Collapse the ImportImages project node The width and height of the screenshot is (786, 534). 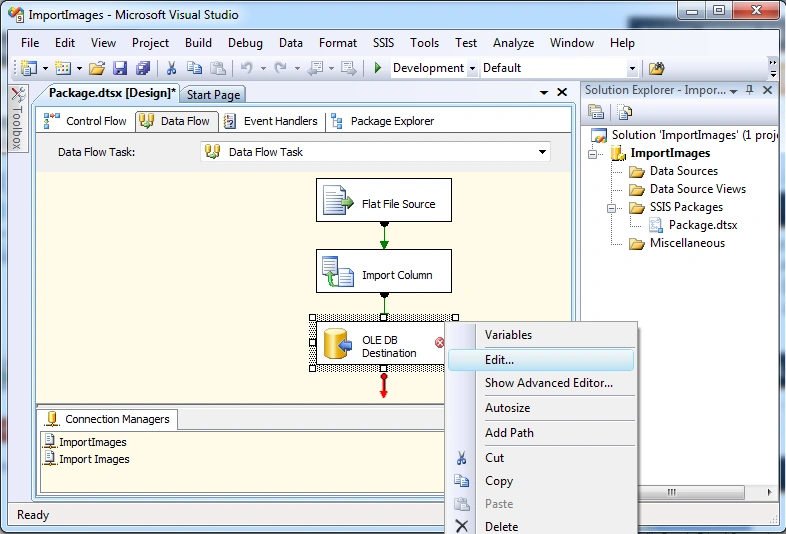(x=593, y=154)
